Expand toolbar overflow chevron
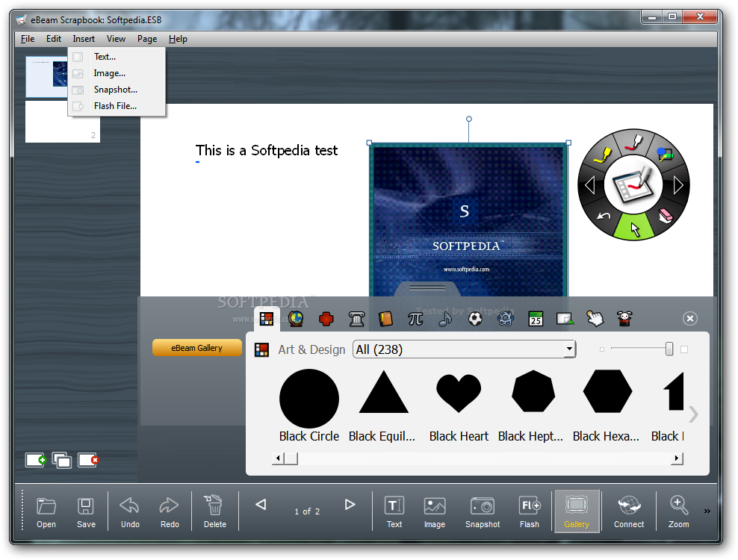The width and height of the screenshot is (738, 560). 707,511
